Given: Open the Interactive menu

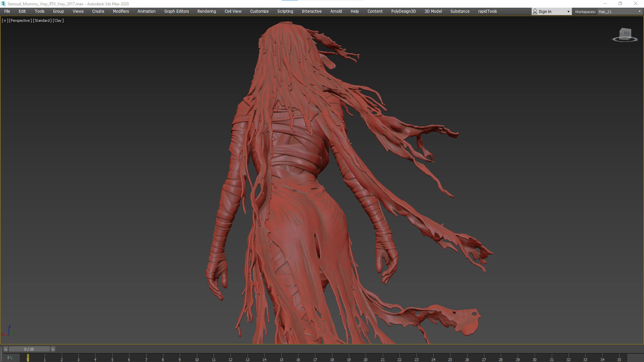Looking at the screenshot, I should point(312,11).
